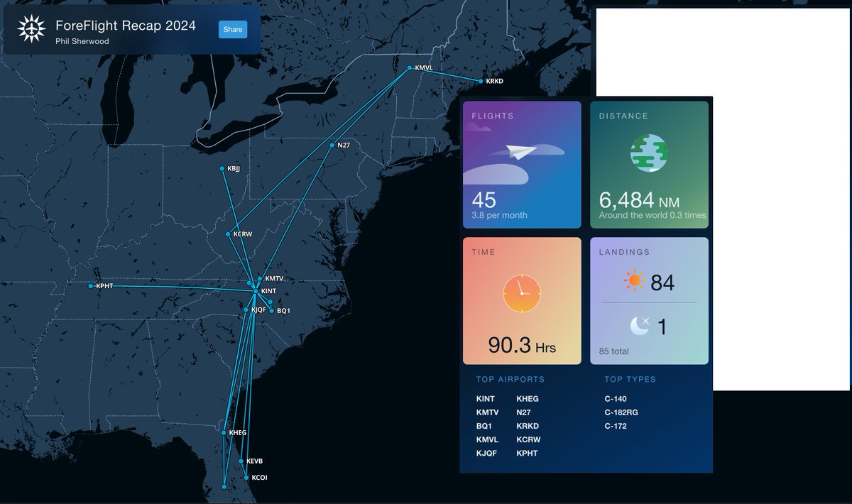The image size is (852, 504).
Task: Click the Top Types heading
Action: 630,379
